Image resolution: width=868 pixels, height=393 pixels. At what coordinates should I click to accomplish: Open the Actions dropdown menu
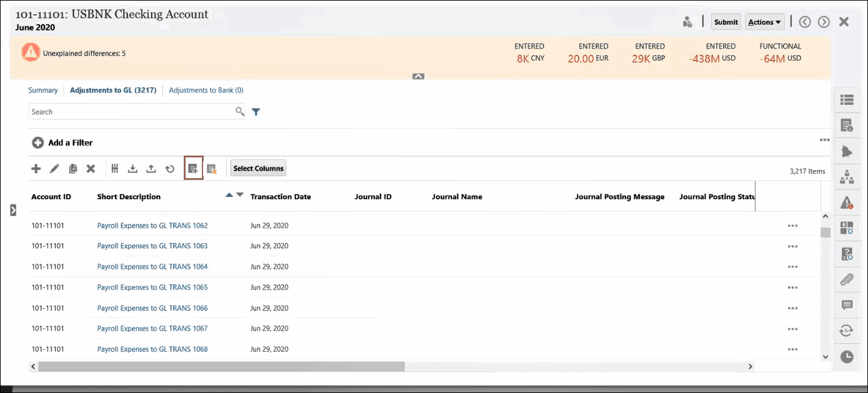click(x=765, y=22)
